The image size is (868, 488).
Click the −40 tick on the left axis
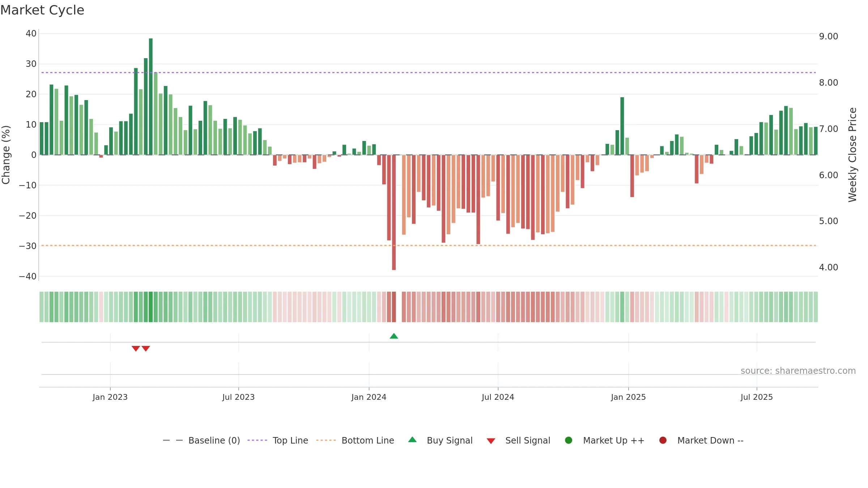pos(28,277)
